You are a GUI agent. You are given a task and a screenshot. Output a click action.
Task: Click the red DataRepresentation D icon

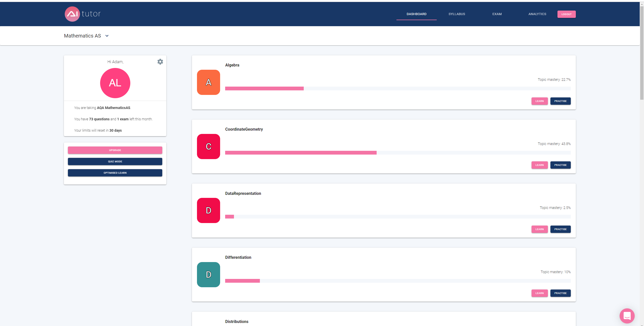click(209, 210)
